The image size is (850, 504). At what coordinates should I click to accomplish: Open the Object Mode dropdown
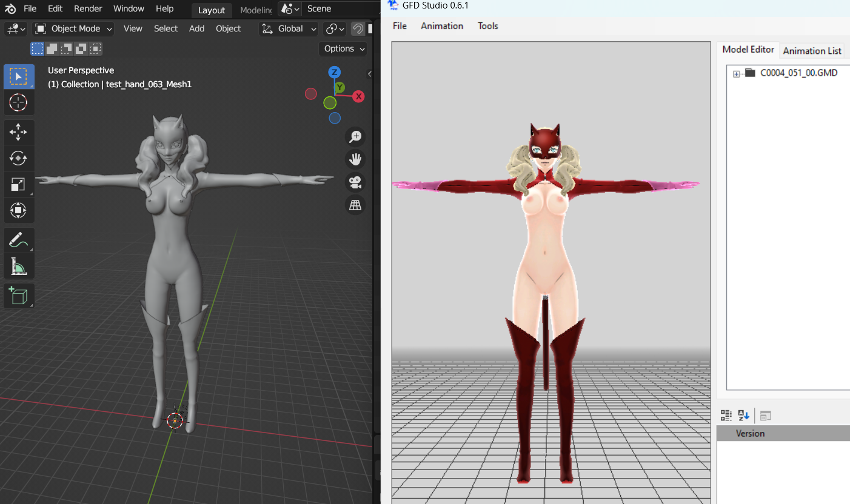pyautogui.click(x=73, y=28)
